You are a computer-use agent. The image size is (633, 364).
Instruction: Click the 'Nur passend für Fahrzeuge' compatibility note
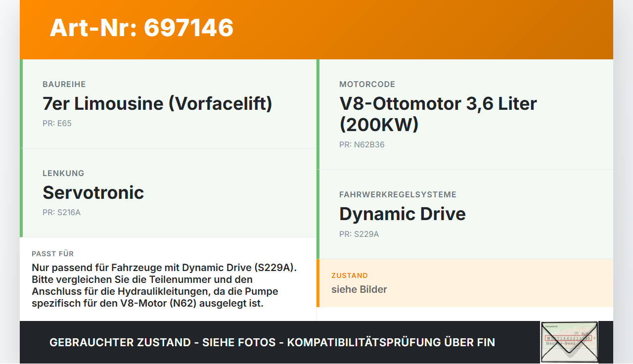click(x=164, y=285)
